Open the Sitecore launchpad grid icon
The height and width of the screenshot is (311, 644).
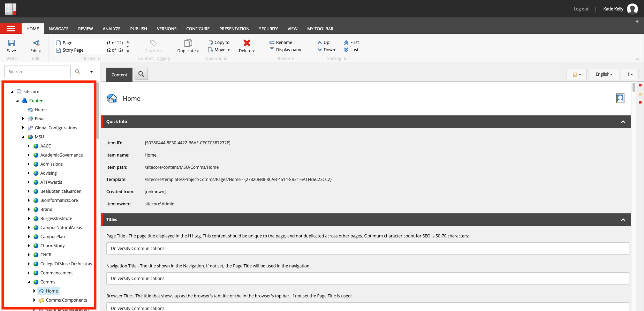coord(11,9)
